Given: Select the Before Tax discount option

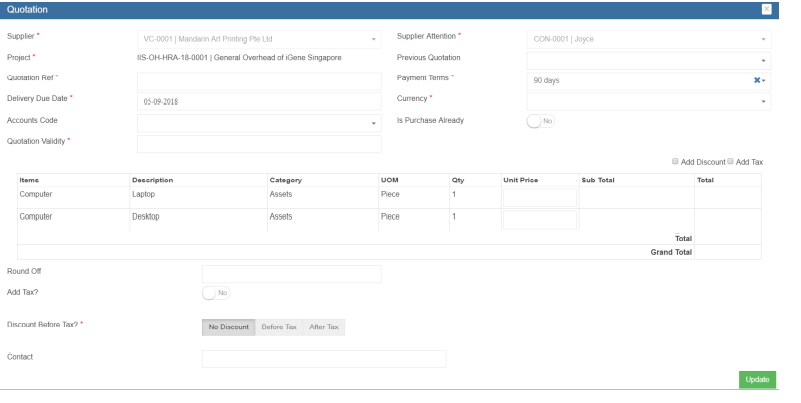Looking at the screenshot, I should (x=277, y=327).
